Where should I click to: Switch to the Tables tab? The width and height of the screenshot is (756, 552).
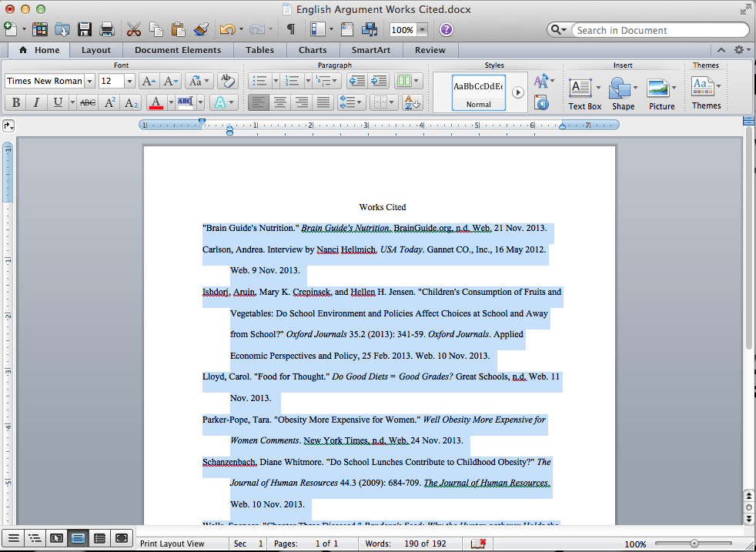coord(260,50)
